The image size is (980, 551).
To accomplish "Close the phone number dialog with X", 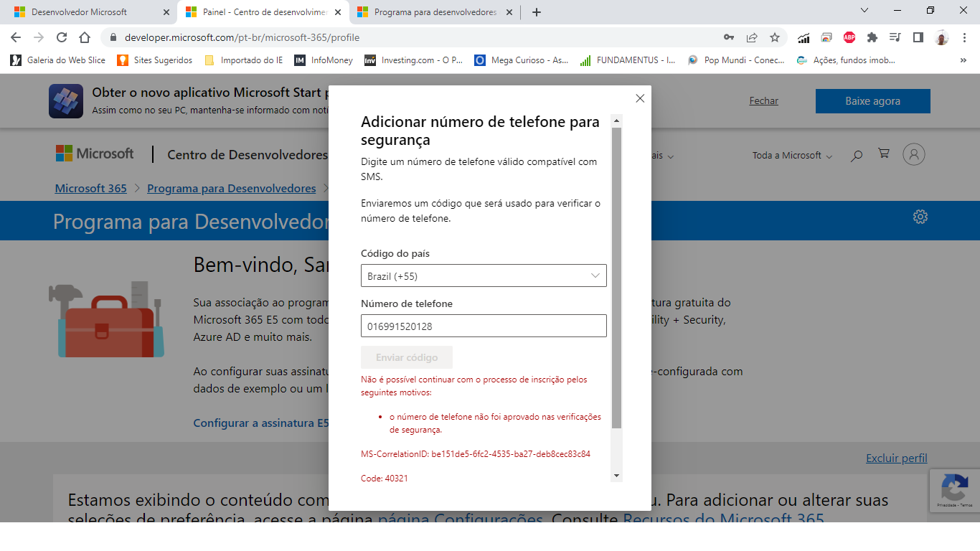I will point(640,98).
